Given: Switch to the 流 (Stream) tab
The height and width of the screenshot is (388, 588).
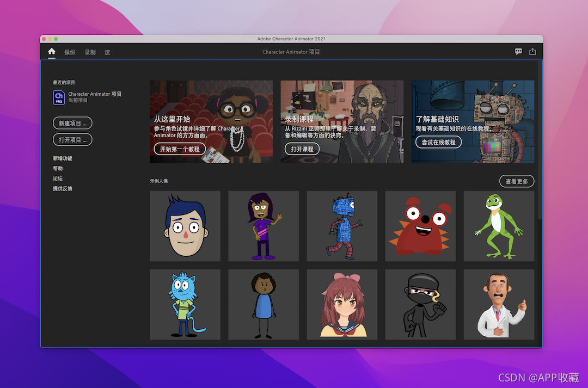Looking at the screenshot, I should coord(107,52).
